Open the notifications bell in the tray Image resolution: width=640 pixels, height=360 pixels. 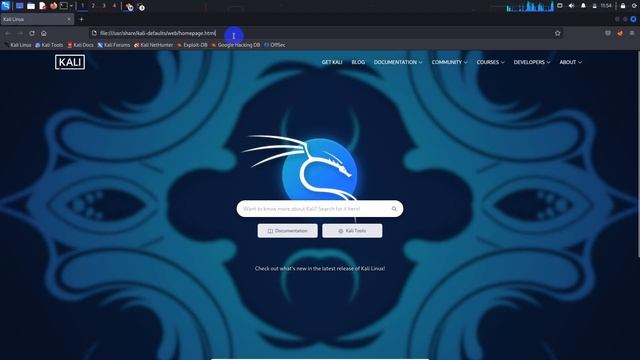click(x=583, y=6)
